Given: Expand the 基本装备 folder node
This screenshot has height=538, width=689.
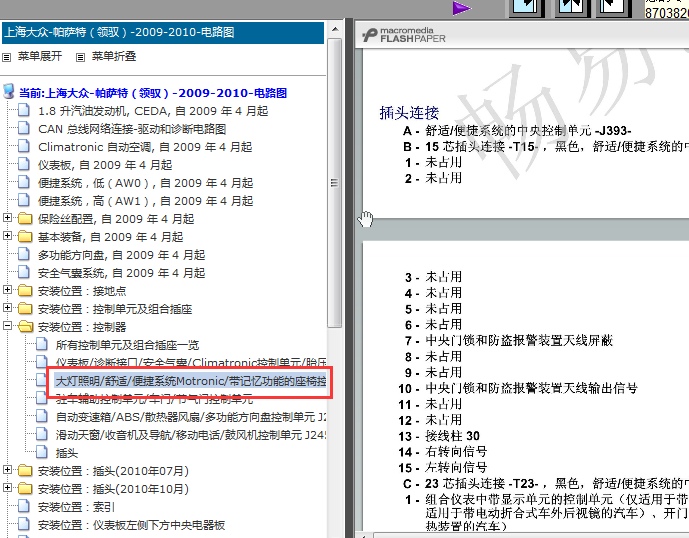Looking at the screenshot, I should pyautogui.click(x=7, y=235).
